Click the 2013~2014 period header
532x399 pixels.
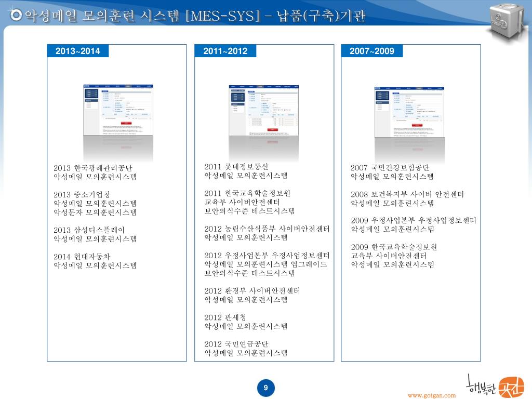(78, 51)
